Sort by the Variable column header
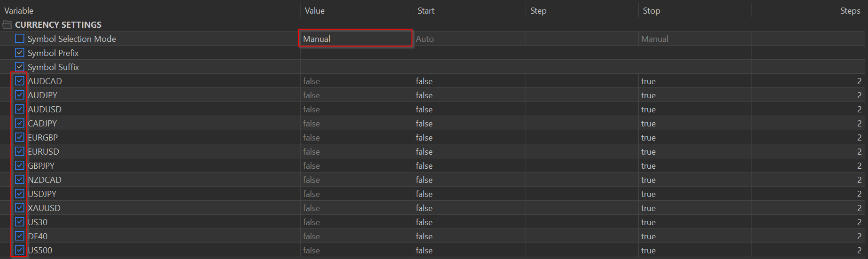868x259 pixels. tap(19, 10)
